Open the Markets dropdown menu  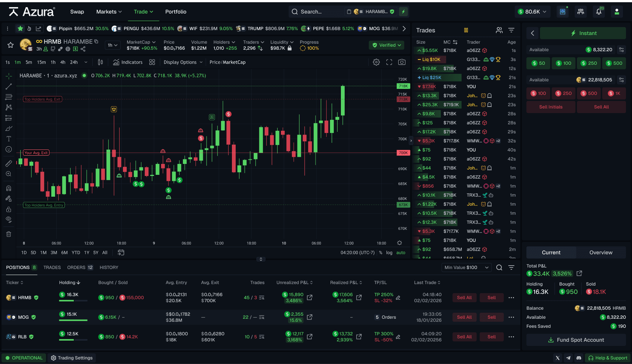pyautogui.click(x=109, y=12)
